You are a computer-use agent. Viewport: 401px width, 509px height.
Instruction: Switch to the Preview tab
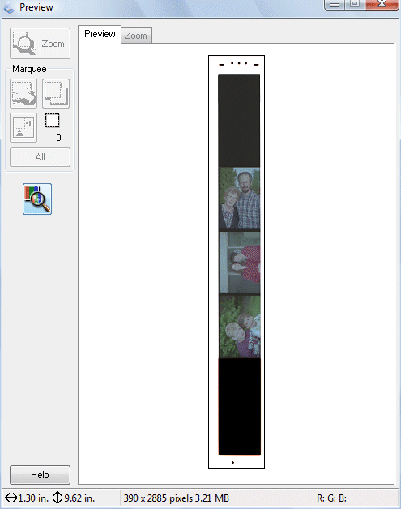(x=100, y=34)
